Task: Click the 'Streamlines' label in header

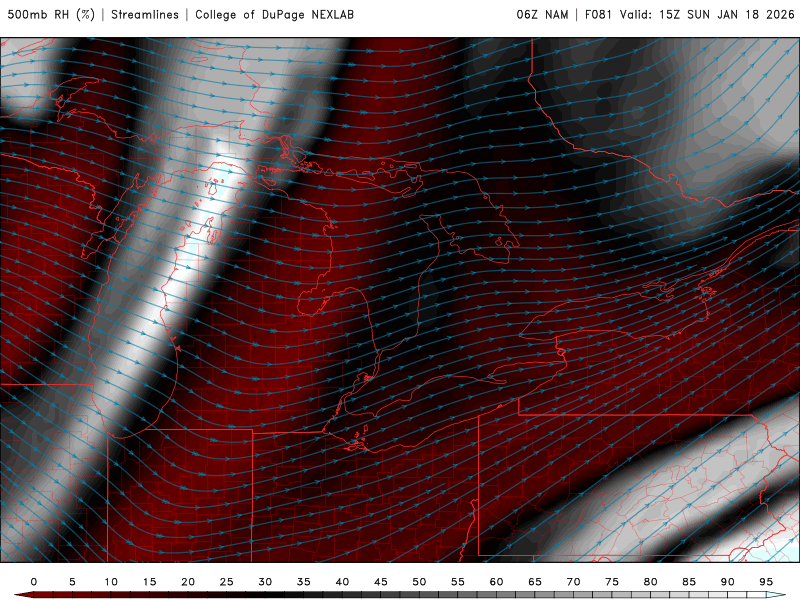Action: [x=145, y=14]
